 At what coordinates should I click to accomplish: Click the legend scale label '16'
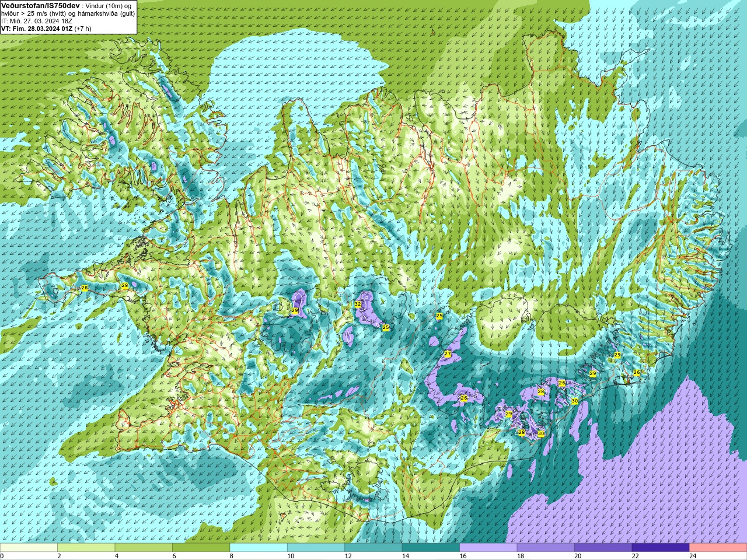463,556
